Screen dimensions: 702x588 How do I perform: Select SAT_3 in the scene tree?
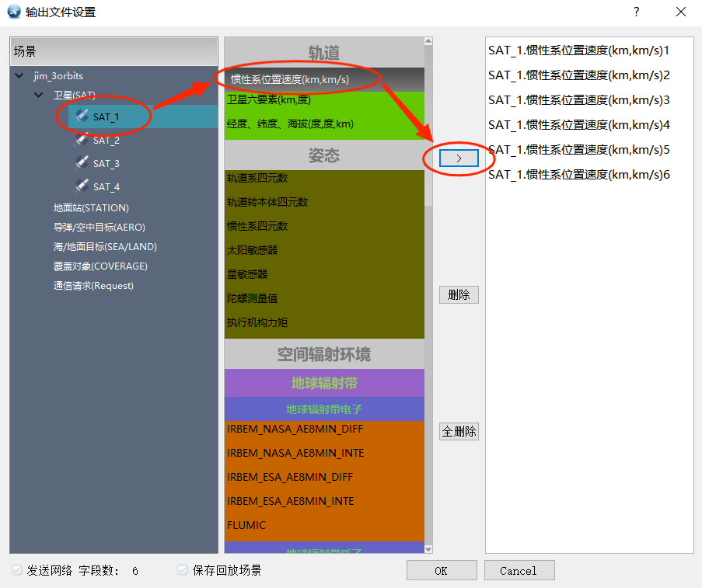pyautogui.click(x=106, y=163)
